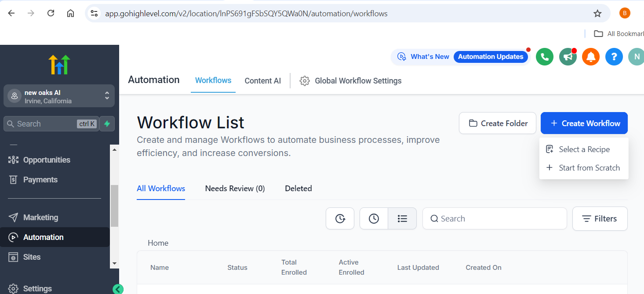This screenshot has height=294, width=644.
Task: Click the blue help question mark icon
Action: point(614,57)
